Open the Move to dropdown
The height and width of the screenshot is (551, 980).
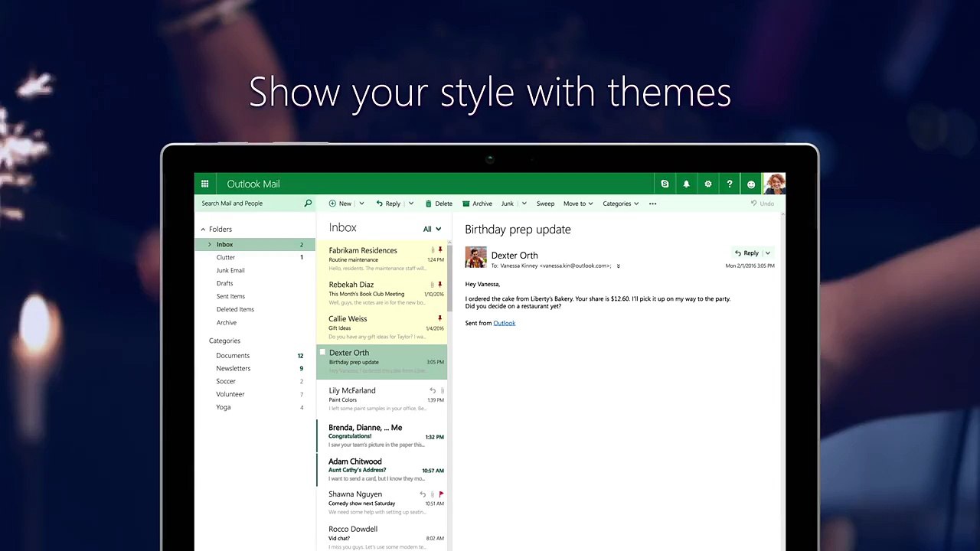[x=578, y=204]
